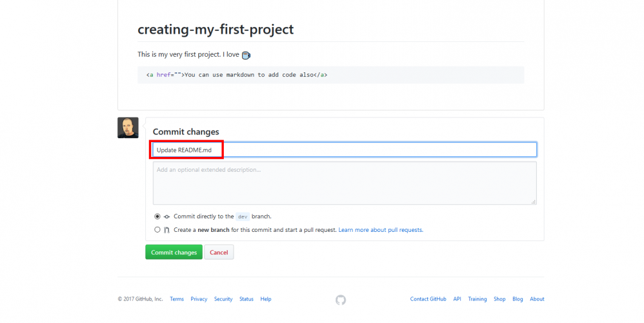644x323 pixels.
Task: Cancel the commit
Action: tap(219, 253)
